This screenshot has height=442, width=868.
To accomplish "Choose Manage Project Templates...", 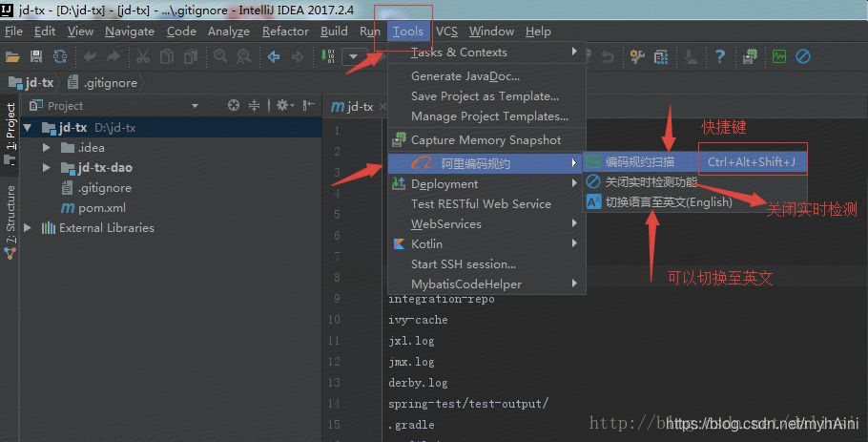I will tap(486, 116).
